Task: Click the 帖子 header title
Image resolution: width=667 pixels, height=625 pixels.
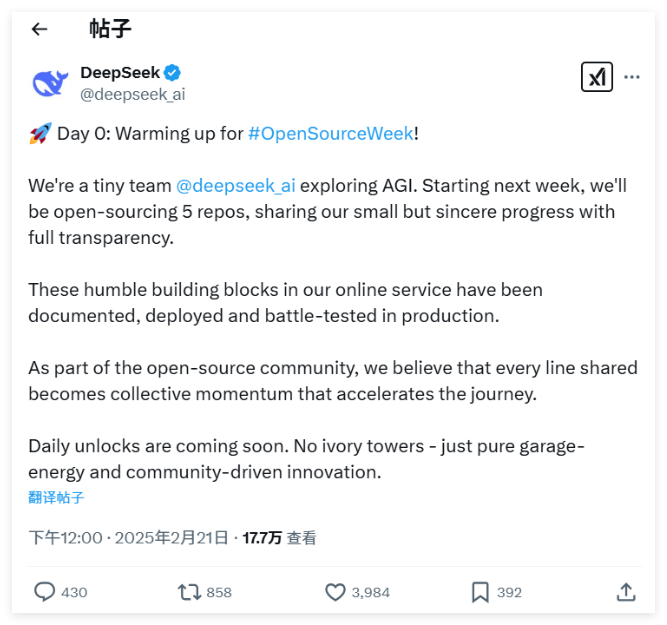Action: click(x=110, y=29)
